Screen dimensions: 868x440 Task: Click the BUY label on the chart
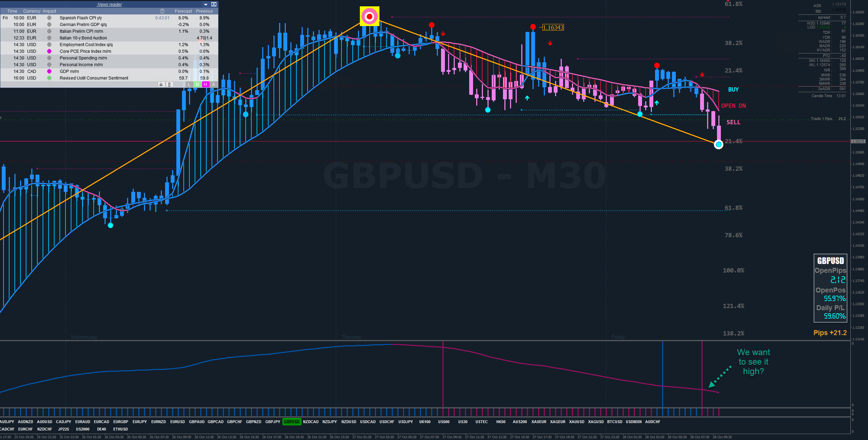pos(733,89)
